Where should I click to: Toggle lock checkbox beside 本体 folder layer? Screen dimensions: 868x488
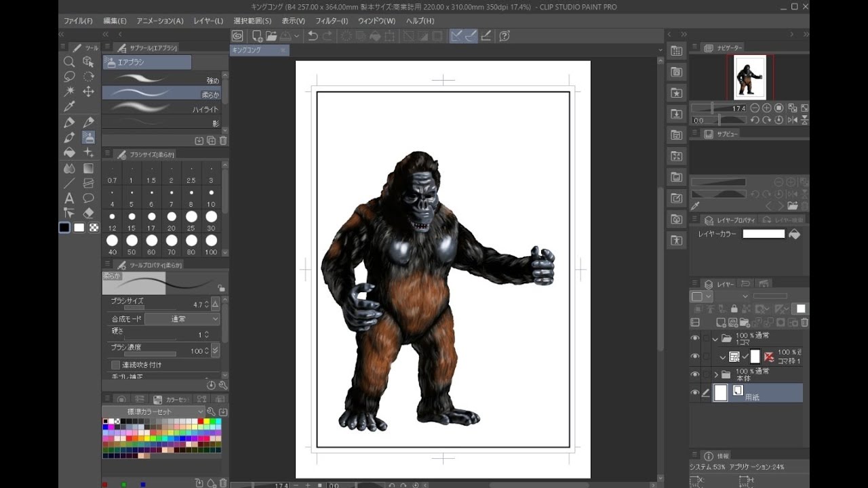pyautogui.click(x=706, y=374)
